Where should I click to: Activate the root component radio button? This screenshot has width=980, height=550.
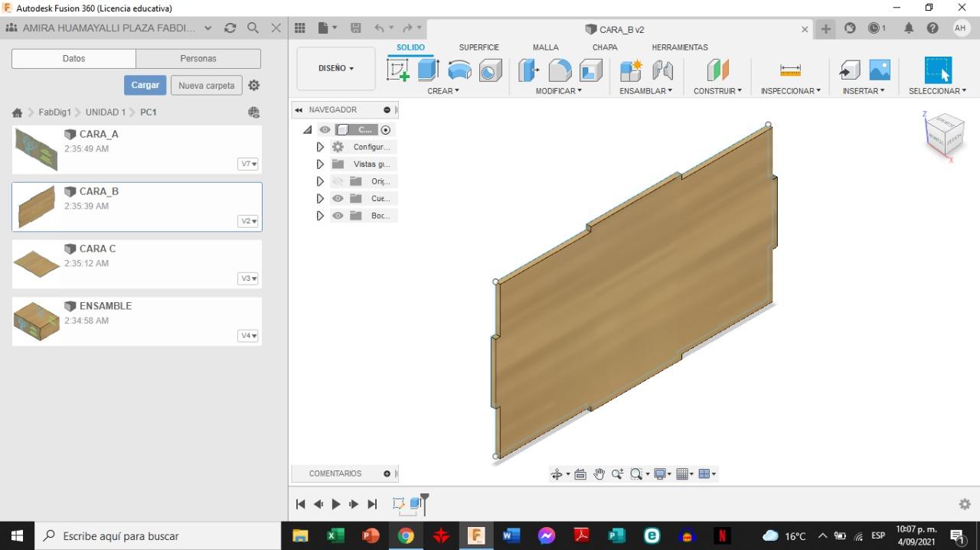point(386,130)
